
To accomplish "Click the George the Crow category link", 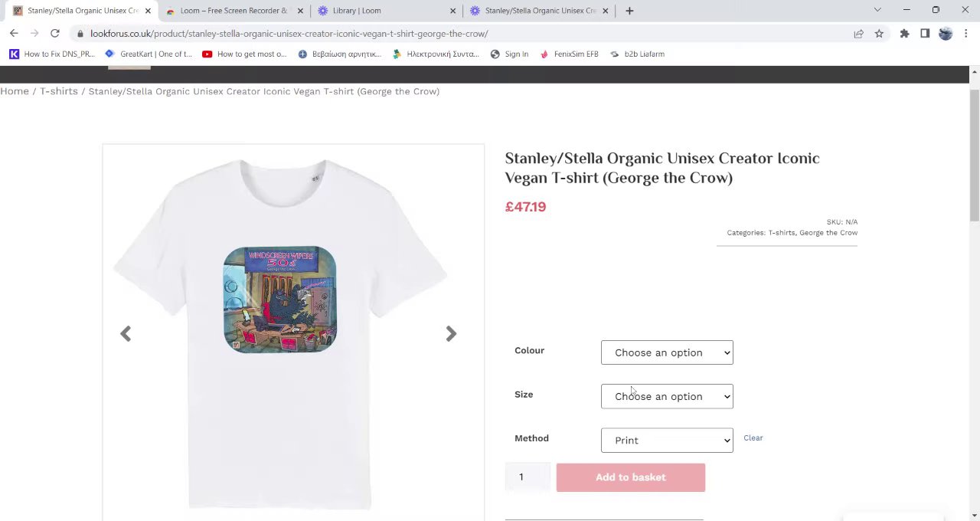I will (828, 233).
